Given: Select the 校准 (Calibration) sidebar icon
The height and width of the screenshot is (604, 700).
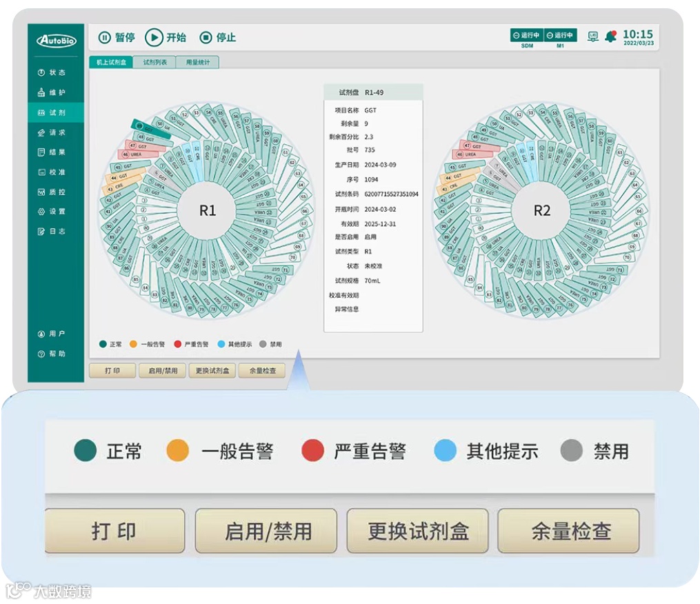Looking at the screenshot, I should [40, 171].
